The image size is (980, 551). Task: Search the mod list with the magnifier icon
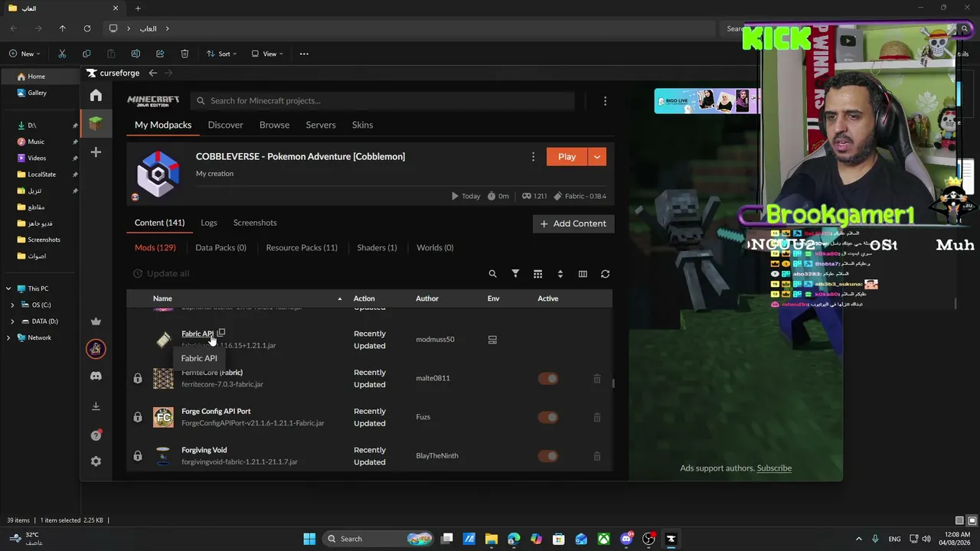pyautogui.click(x=492, y=274)
